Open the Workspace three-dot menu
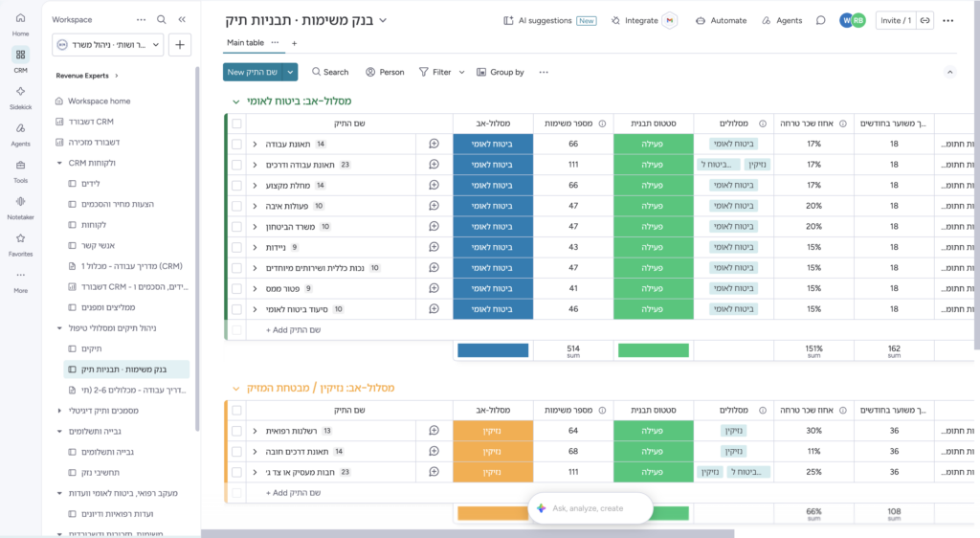 coord(142,19)
